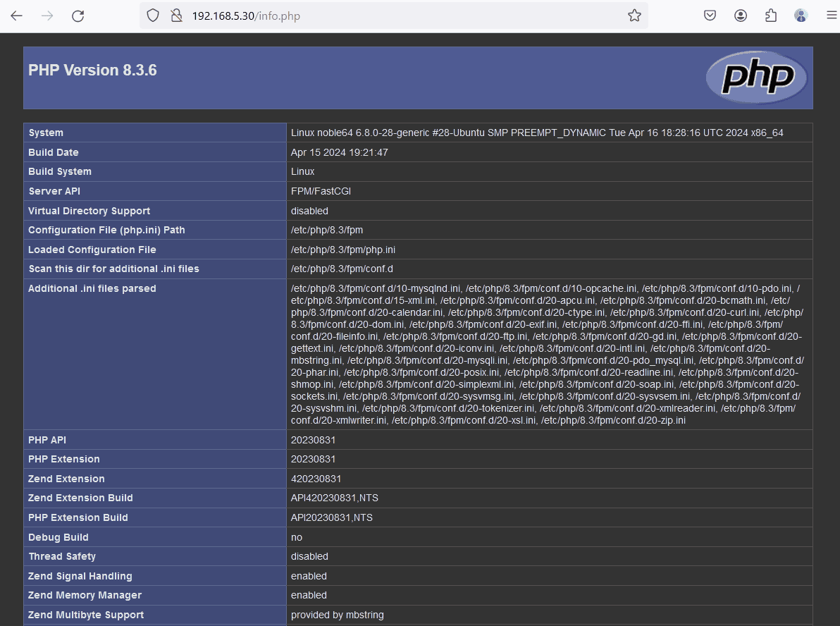Click the Additional .ini files parsed label

tap(92, 288)
